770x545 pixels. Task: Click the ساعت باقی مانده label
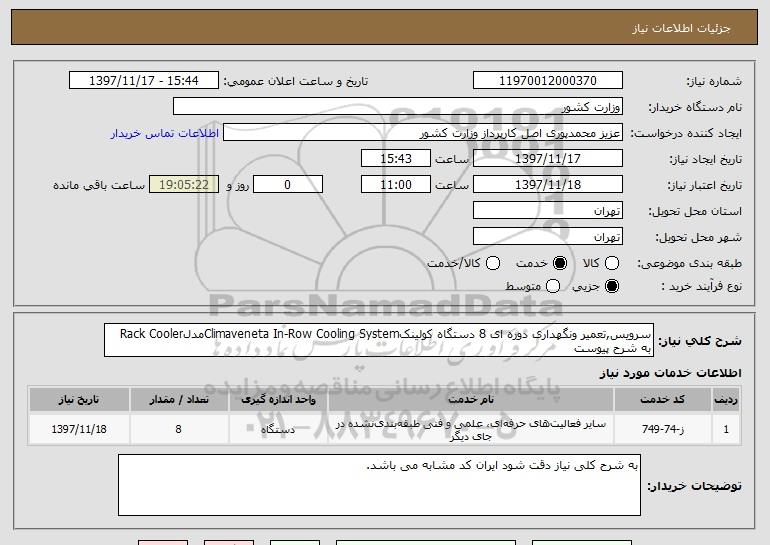click(99, 185)
